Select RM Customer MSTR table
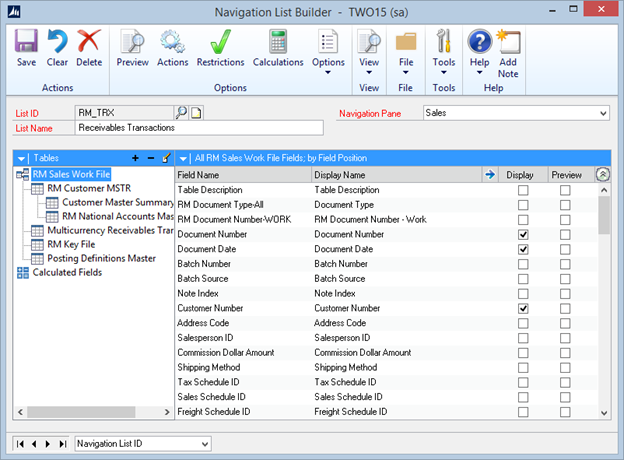This screenshot has height=460, width=624. 89,188
